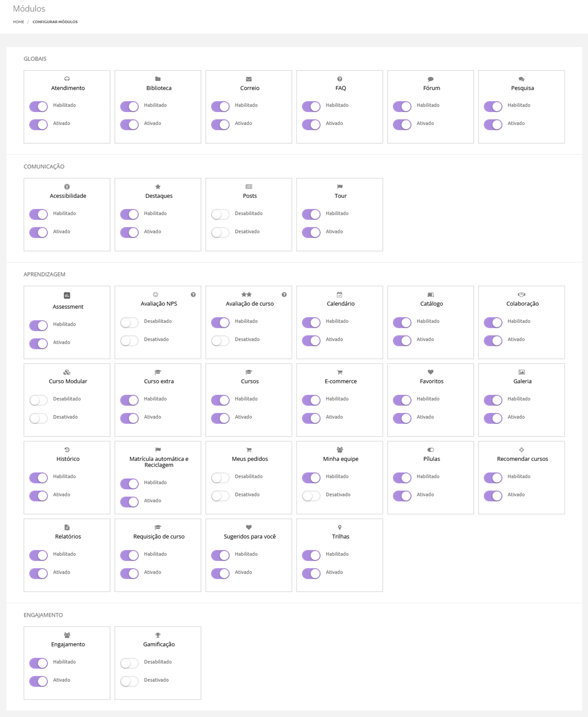Click the Biblioteca folder icon
The image size is (588, 717).
pyautogui.click(x=158, y=79)
